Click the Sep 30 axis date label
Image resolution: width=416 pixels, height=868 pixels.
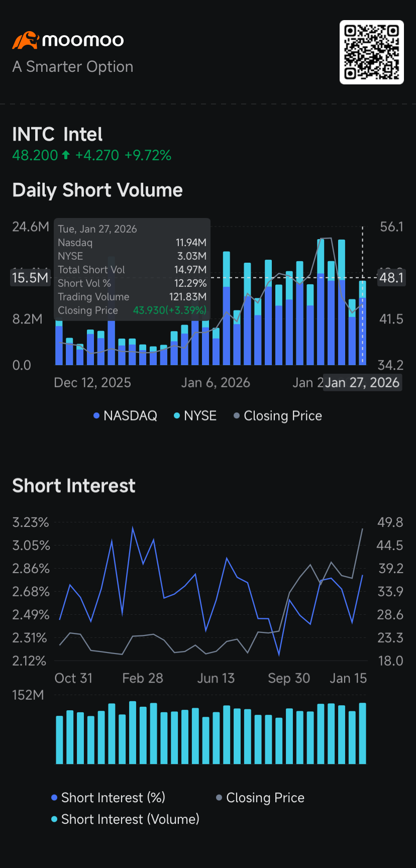[x=289, y=678]
